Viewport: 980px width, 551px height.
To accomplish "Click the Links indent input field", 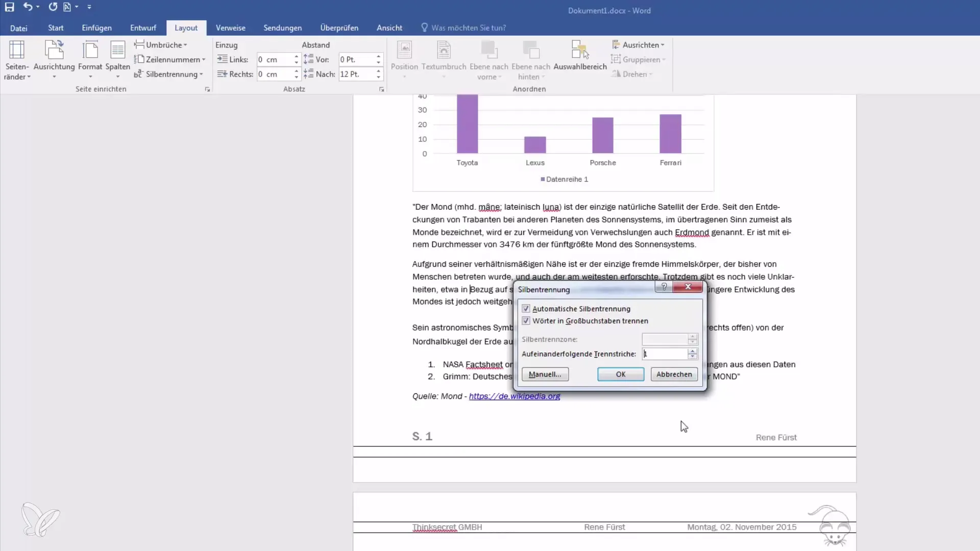I will [x=275, y=60].
